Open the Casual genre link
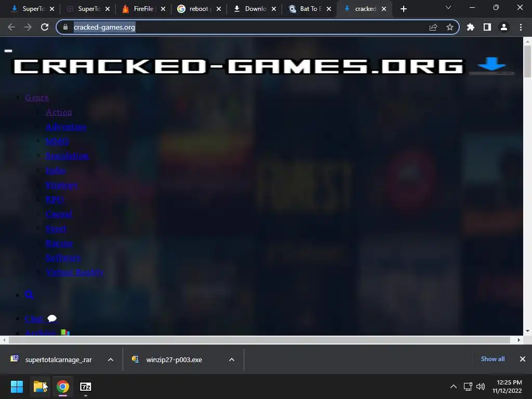The image size is (532, 399). tap(59, 214)
